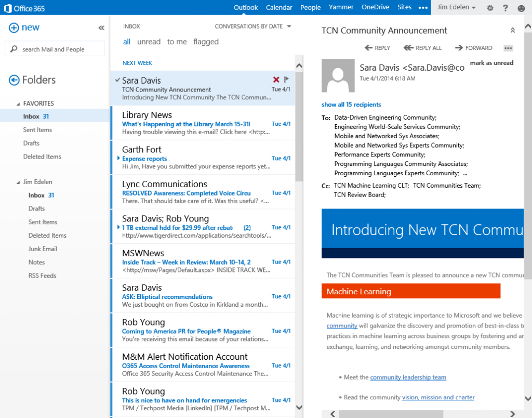
Task: Toggle mark as unread on the open message
Action: tap(491, 62)
